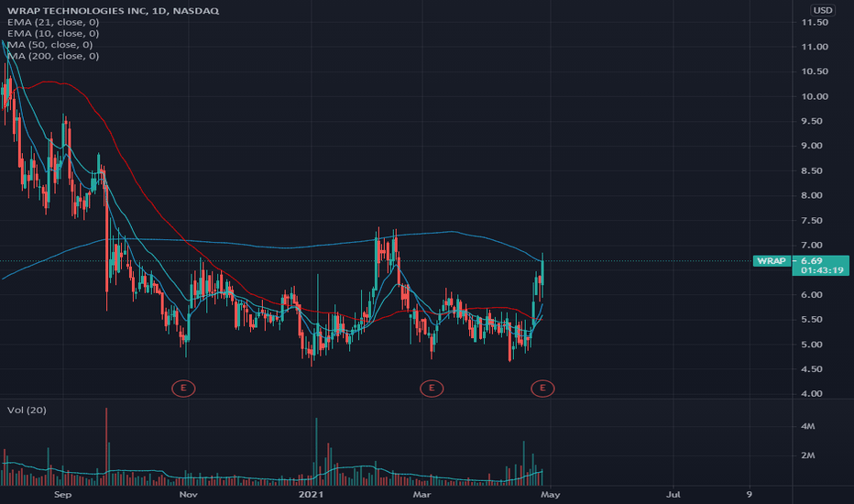Image resolution: width=854 pixels, height=504 pixels.
Task: Select the WRAP price label tag
Action: (772, 261)
